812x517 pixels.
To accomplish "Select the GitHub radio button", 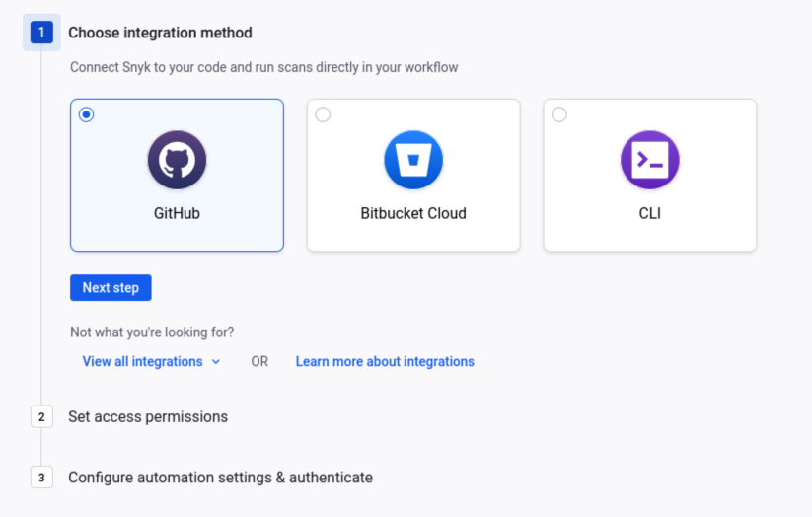I will pos(87,114).
